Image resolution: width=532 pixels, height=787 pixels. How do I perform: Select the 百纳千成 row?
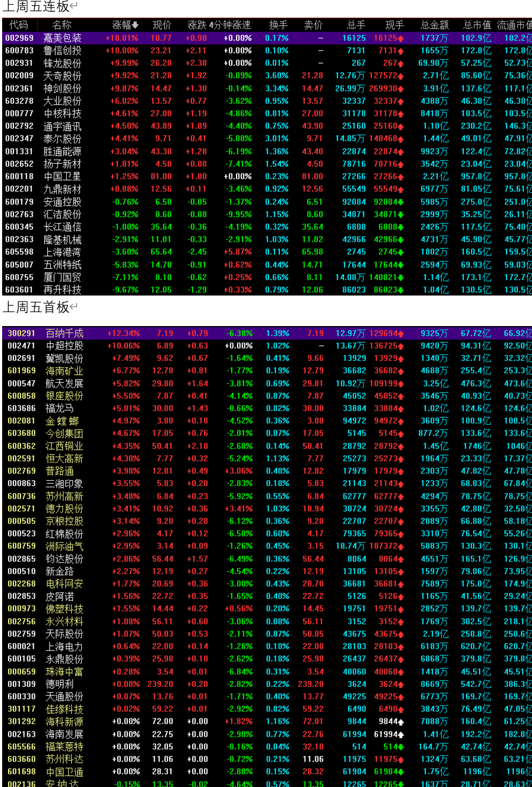[x=267, y=333]
